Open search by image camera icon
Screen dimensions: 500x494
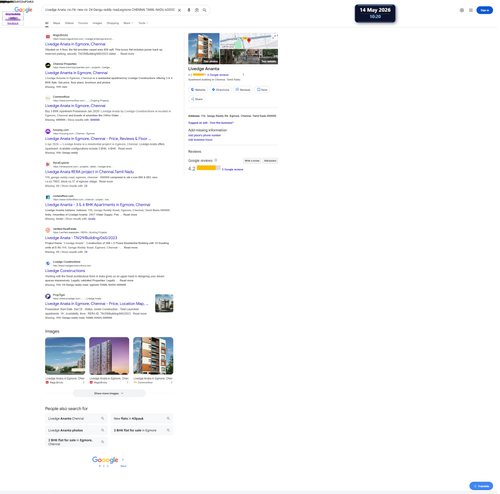(197, 10)
